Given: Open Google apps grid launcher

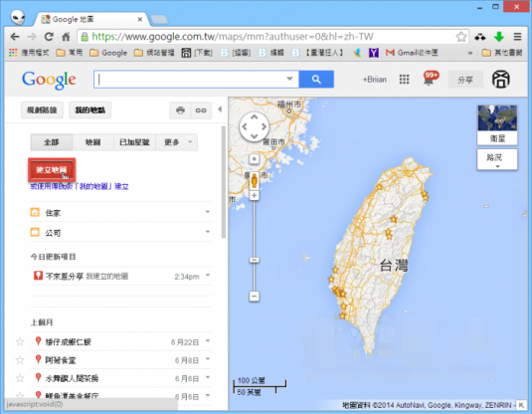Looking at the screenshot, I should tap(404, 80).
